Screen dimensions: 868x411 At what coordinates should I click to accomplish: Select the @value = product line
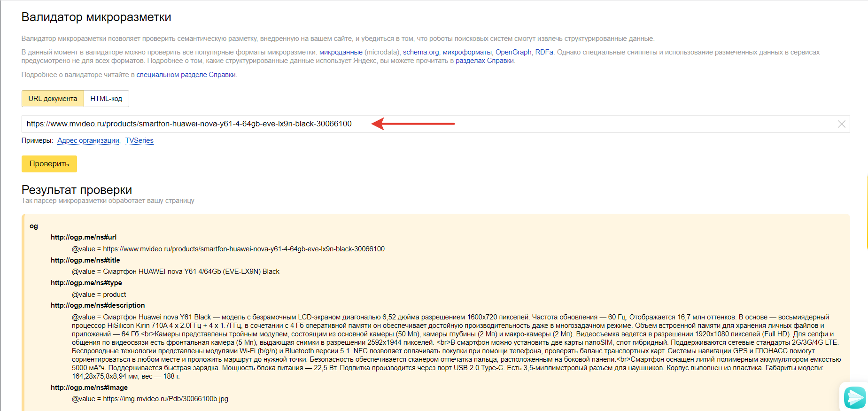(x=99, y=295)
